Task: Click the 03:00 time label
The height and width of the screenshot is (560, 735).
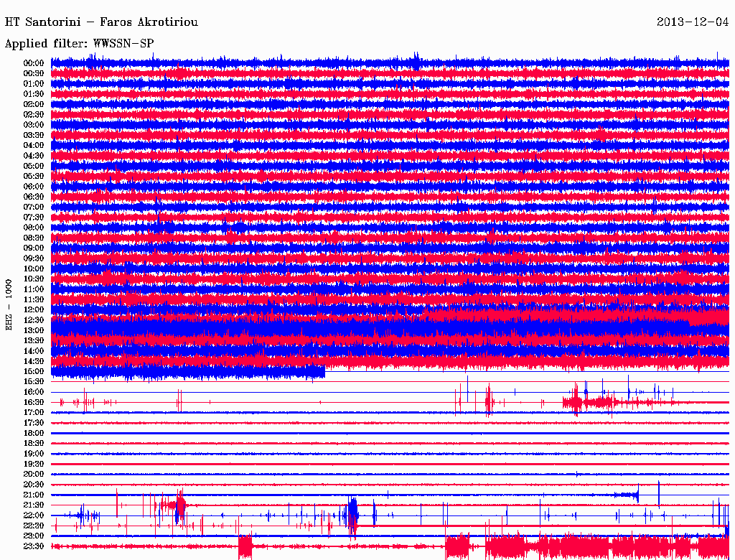Action: (x=34, y=125)
